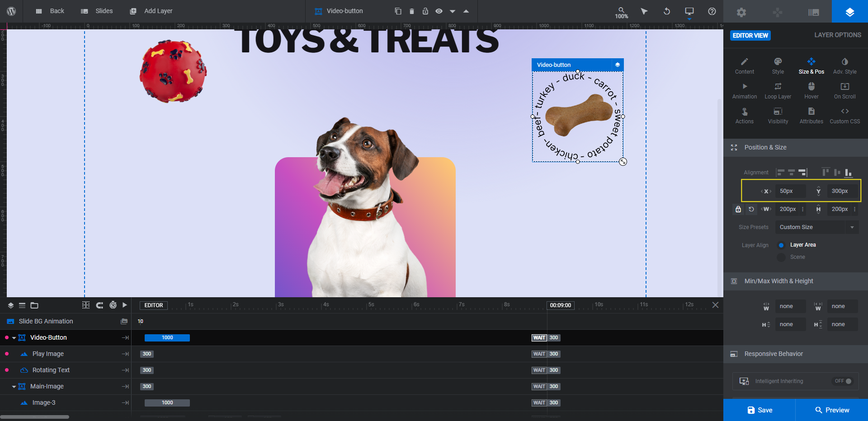868x421 pixels.
Task: Open the help question mark
Action: (712, 11)
